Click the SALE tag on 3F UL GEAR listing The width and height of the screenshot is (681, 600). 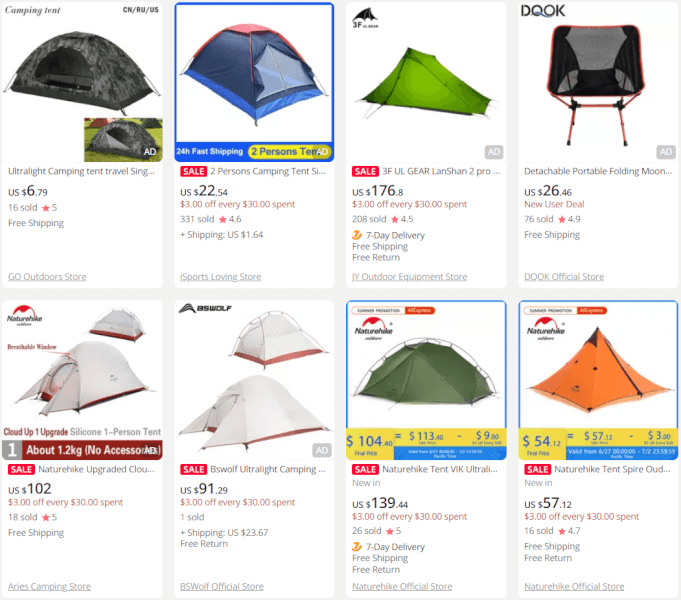[x=365, y=171]
